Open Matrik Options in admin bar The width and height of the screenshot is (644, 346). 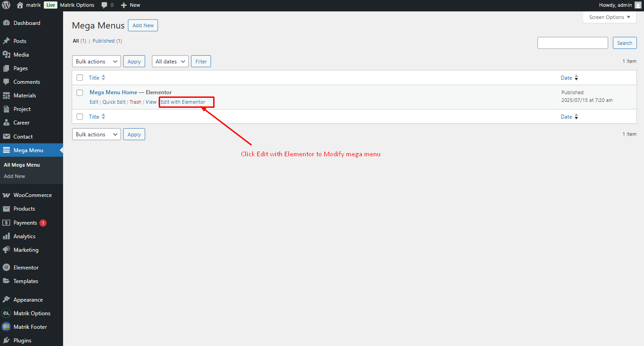[x=77, y=5]
